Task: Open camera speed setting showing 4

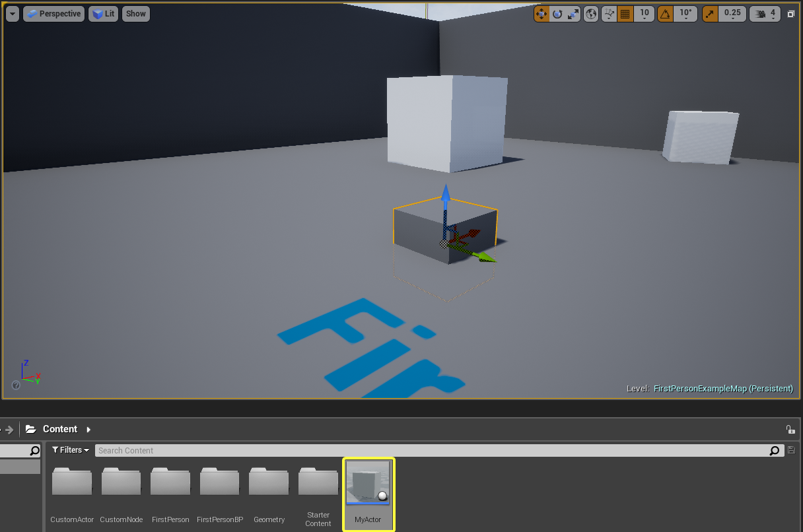Action: (x=766, y=14)
